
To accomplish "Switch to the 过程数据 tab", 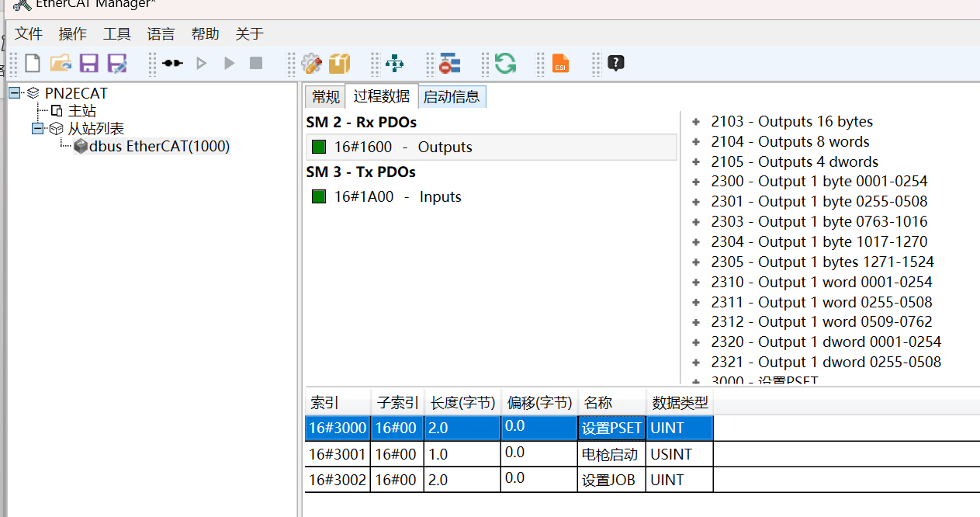I will [382, 96].
